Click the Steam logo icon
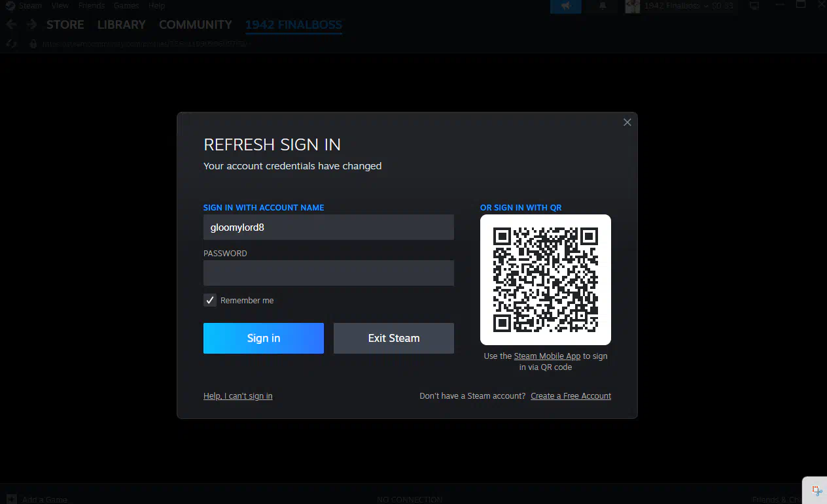The width and height of the screenshot is (827, 504). (x=10, y=5)
